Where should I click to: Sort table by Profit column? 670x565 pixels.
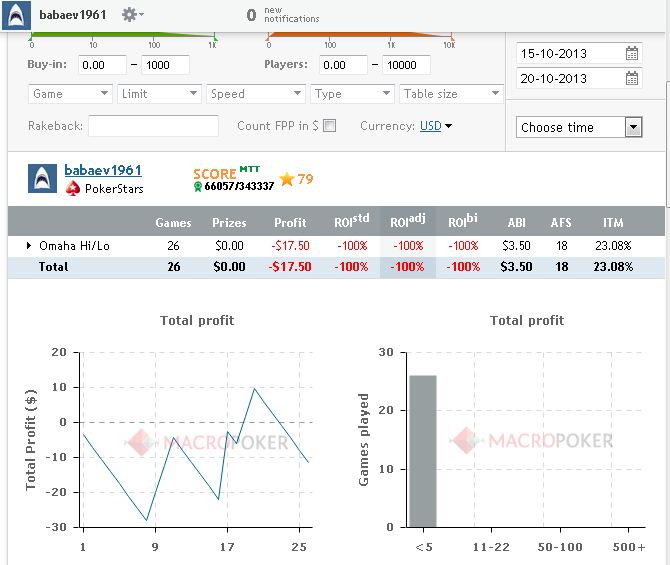click(x=290, y=223)
